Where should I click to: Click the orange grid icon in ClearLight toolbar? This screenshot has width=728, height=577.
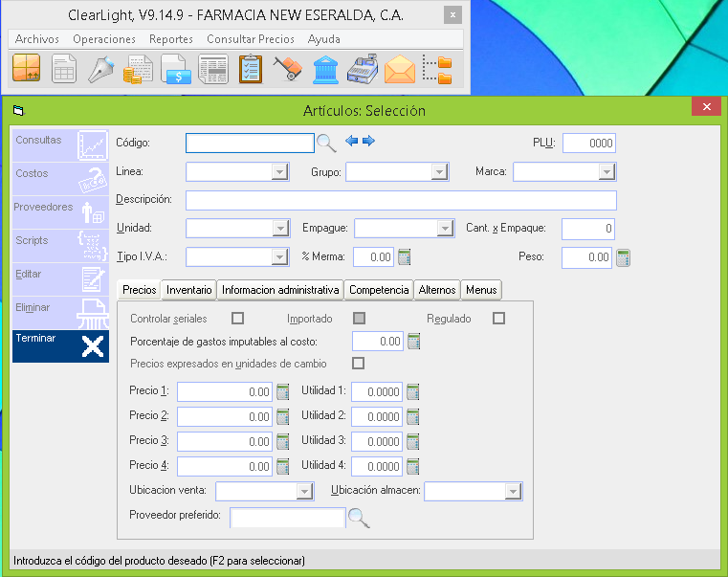(x=27, y=68)
